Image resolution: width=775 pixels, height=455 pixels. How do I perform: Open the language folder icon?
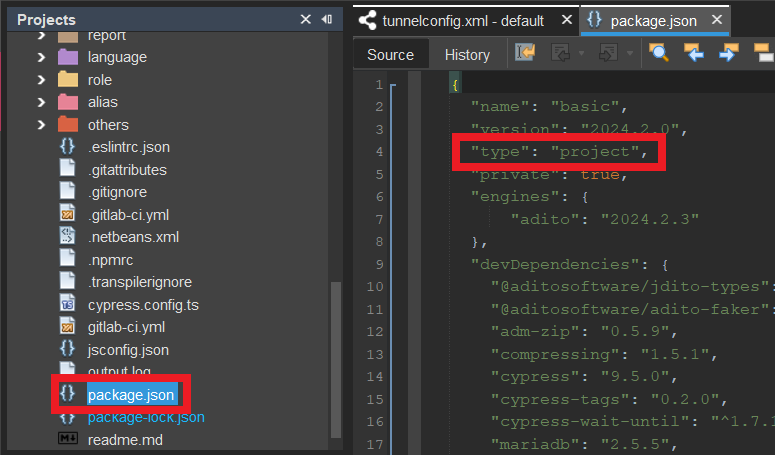point(68,57)
